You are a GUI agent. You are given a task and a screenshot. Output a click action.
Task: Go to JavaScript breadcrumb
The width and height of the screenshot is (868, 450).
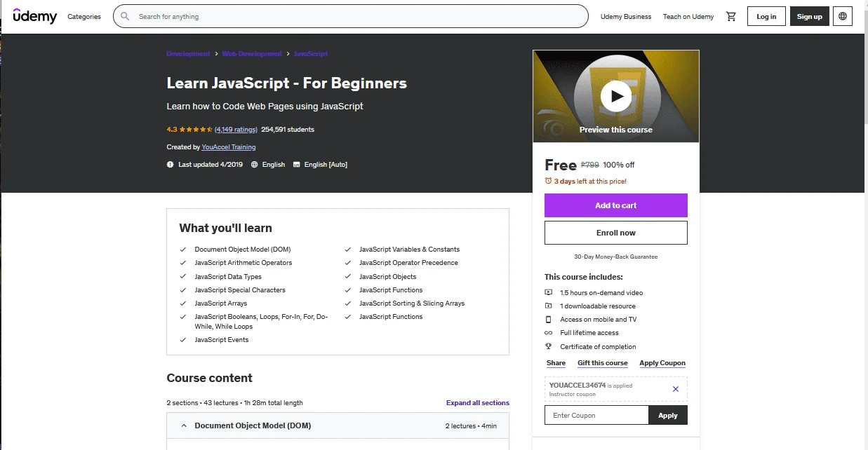coord(311,54)
